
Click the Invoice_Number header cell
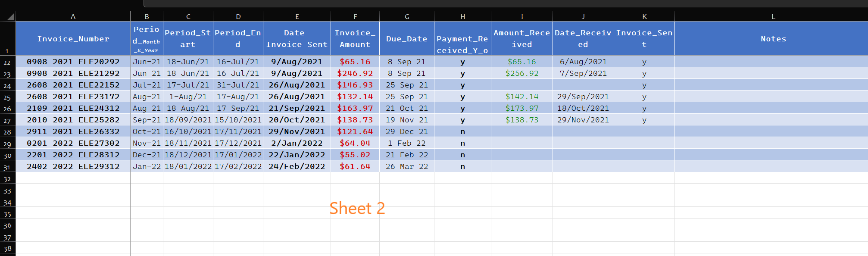point(73,38)
